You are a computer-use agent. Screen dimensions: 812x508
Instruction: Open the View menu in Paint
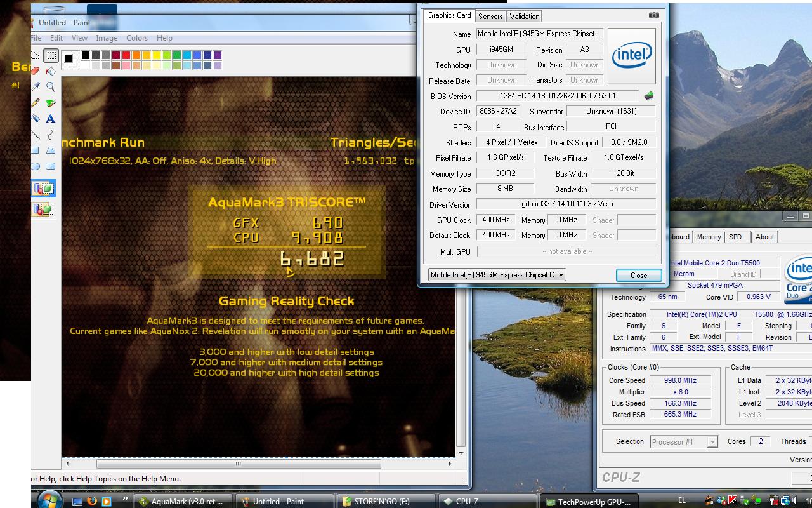(x=79, y=38)
